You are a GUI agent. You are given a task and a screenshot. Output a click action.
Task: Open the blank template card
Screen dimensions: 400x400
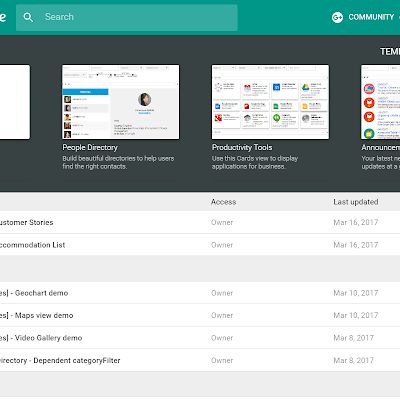pos(15,102)
